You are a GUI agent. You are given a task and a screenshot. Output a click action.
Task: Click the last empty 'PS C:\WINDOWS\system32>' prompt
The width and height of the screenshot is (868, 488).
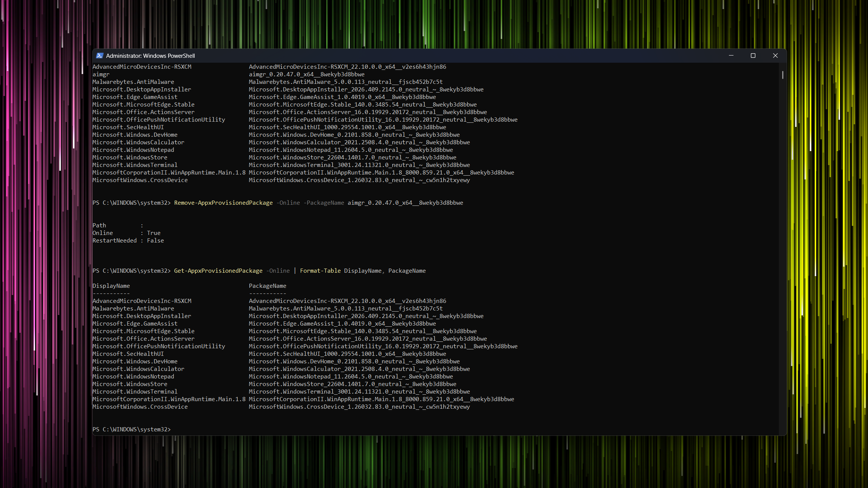[132, 429]
